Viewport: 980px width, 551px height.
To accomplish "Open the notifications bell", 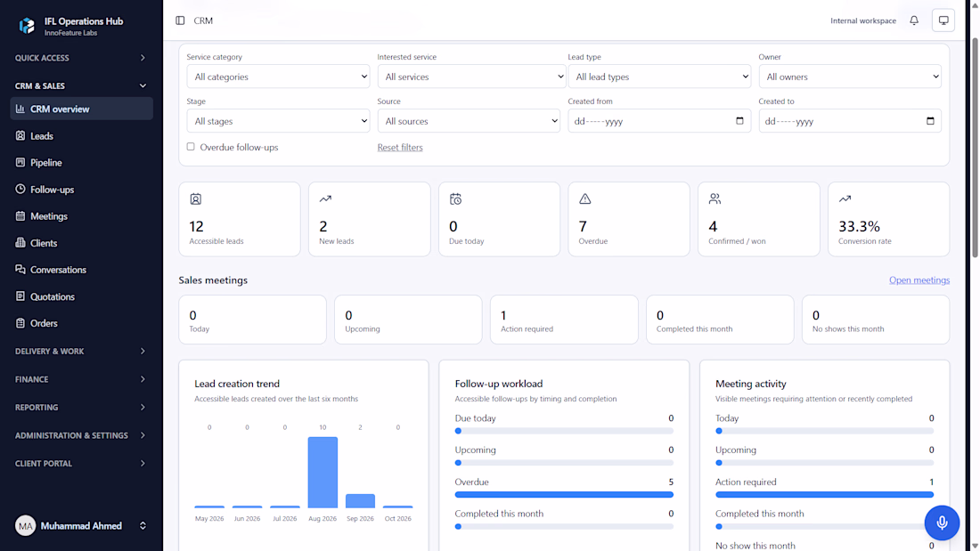I will [914, 20].
